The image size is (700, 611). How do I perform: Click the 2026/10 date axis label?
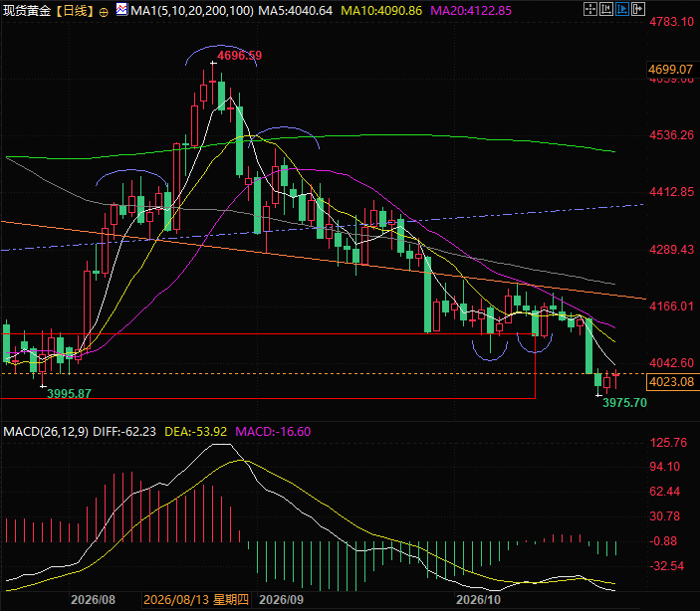point(478,599)
